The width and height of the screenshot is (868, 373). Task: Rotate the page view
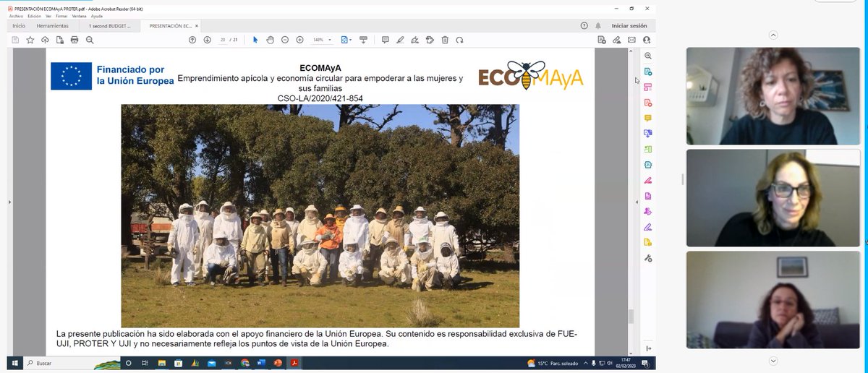tap(459, 40)
